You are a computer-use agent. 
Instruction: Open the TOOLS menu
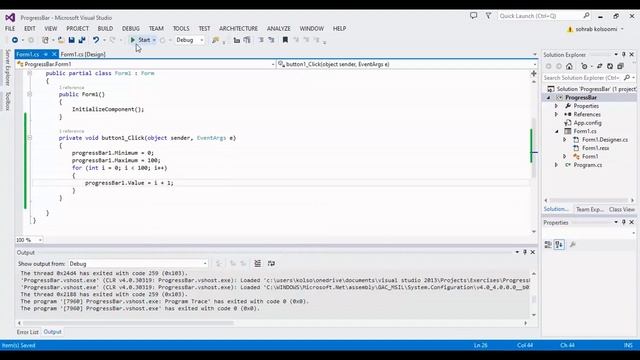[x=181, y=29]
